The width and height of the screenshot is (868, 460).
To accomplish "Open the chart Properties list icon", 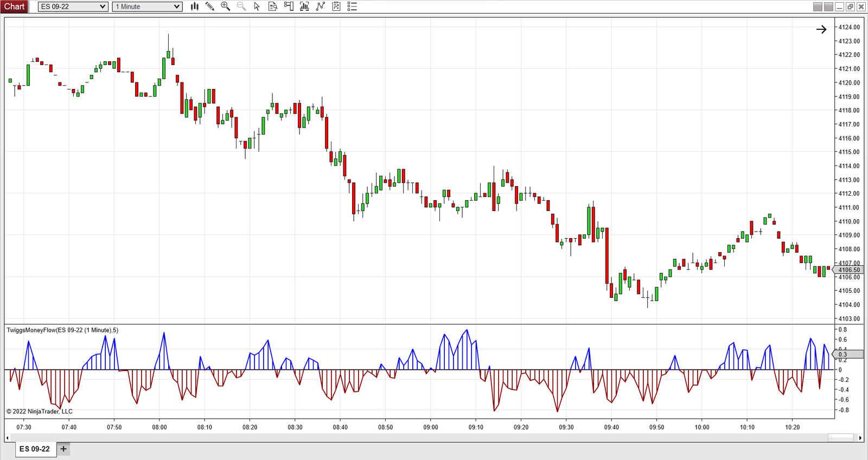I will tap(352, 7).
